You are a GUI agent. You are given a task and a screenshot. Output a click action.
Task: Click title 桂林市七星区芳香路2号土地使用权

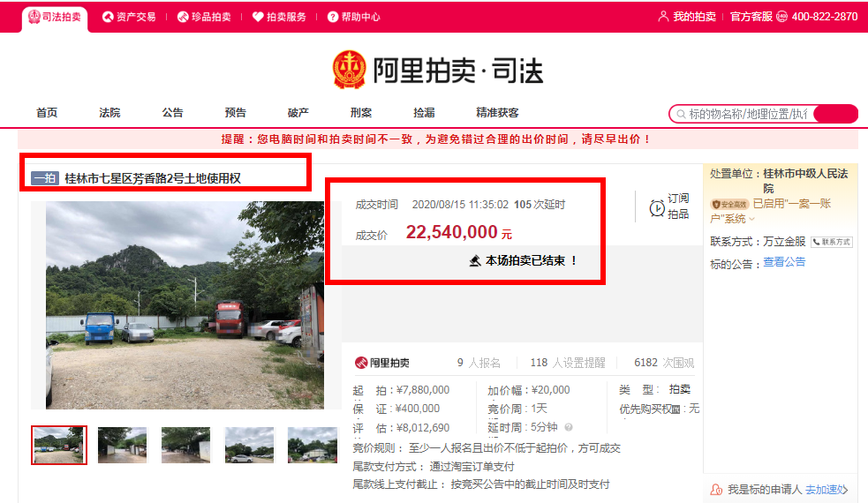click(x=153, y=178)
